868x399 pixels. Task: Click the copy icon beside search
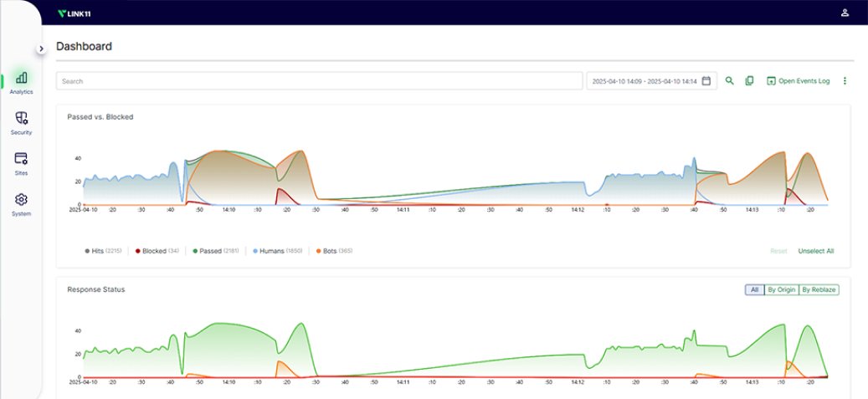click(x=749, y=81)
